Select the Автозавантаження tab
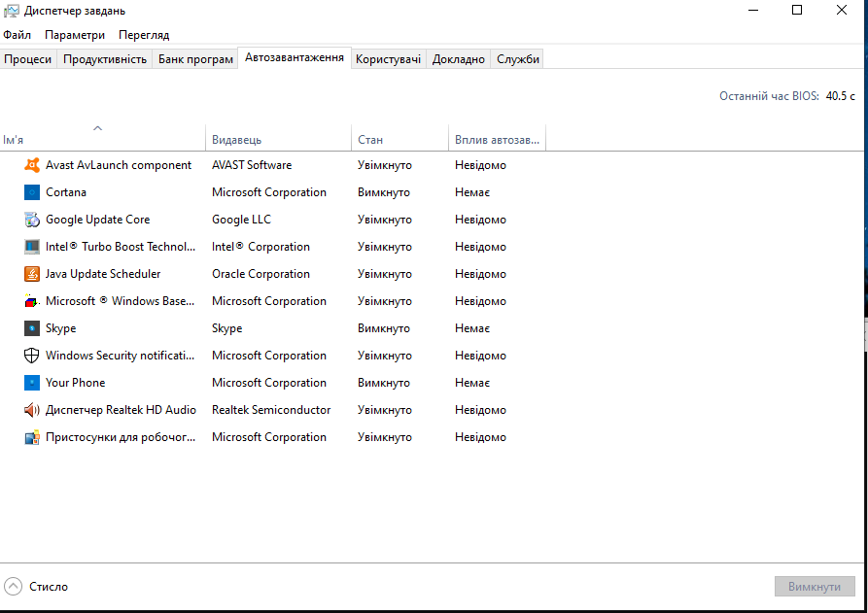The width and height of the screenshot is (868, 613). click(295, 57)
